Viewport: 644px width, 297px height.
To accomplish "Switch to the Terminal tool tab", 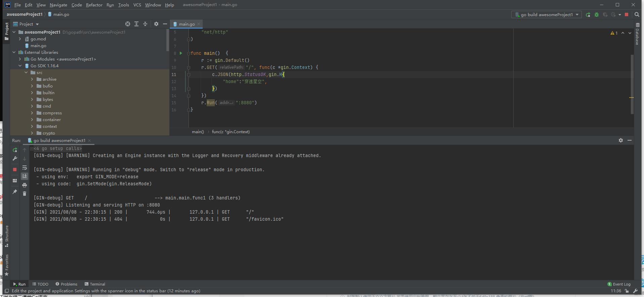I will tap(95, 284).
